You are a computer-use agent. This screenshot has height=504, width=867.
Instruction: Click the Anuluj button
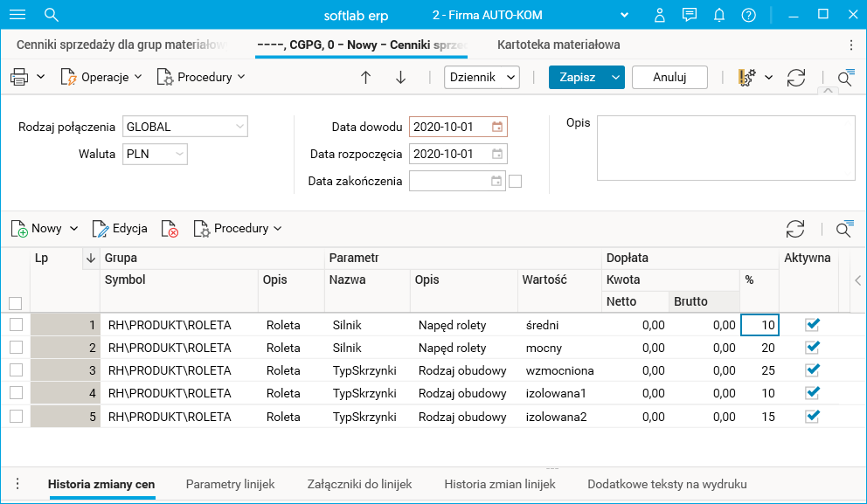[669, 77]
